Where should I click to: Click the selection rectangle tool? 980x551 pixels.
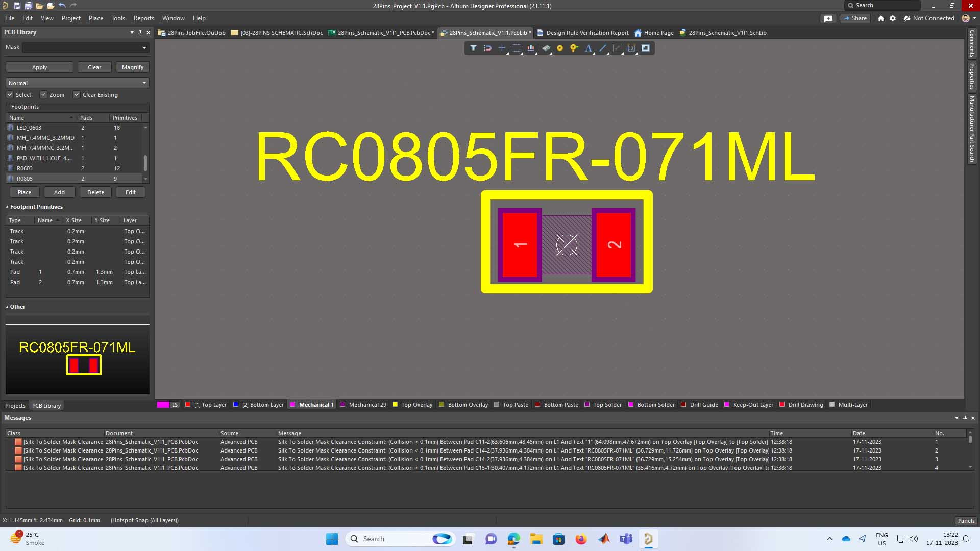(x=517, y=48)
